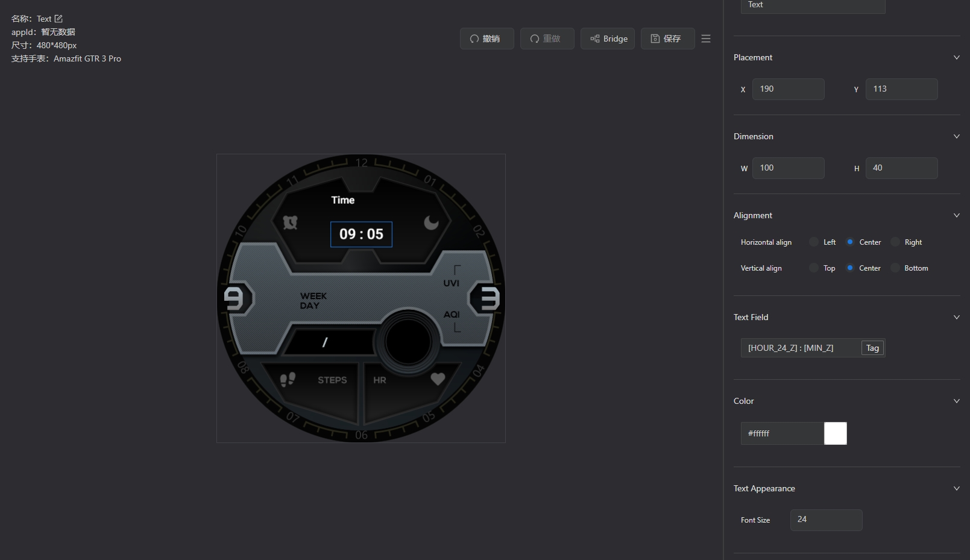970x560 pixels.
Task: Select Bottom vertical alignment
Action: coord(895,268)
